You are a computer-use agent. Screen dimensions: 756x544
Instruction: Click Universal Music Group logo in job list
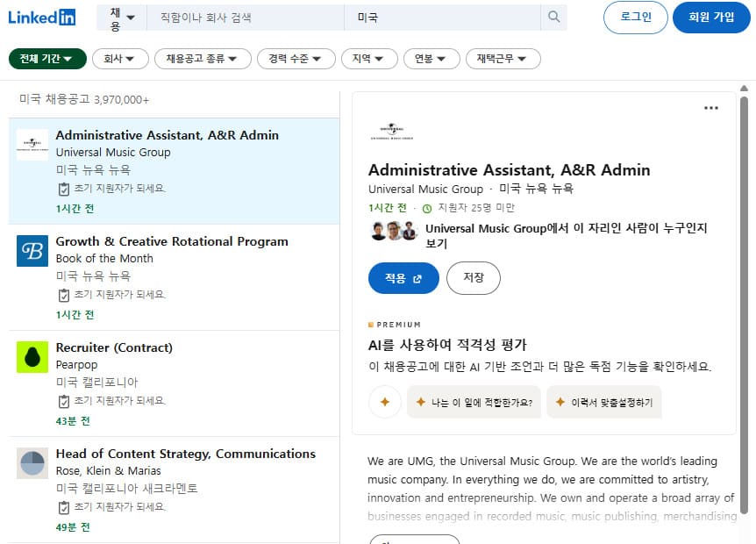(x=32, y=145)
